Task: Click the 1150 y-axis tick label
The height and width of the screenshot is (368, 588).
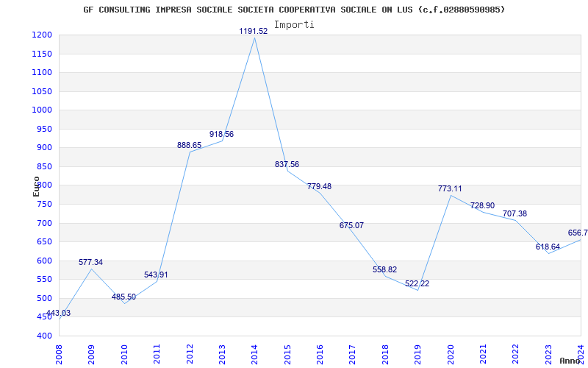Action: coord(42,54)
